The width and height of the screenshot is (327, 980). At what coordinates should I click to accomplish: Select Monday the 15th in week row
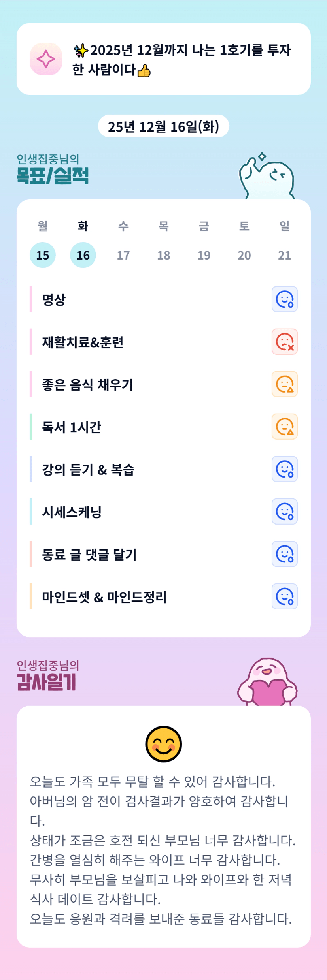(x=43, y=255)
